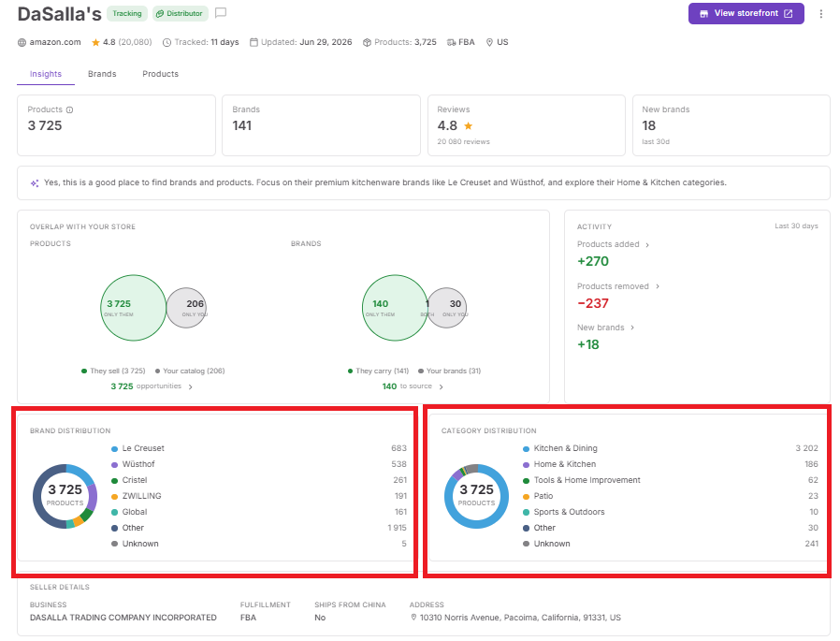
Task: Click the brand distribution donut chart
Action: point(65,496)
